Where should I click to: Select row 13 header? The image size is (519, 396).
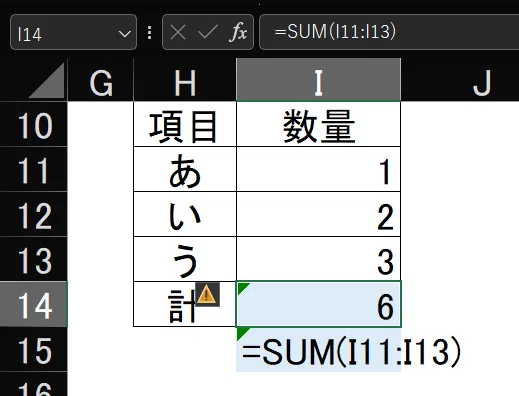(x=34, y=259)
